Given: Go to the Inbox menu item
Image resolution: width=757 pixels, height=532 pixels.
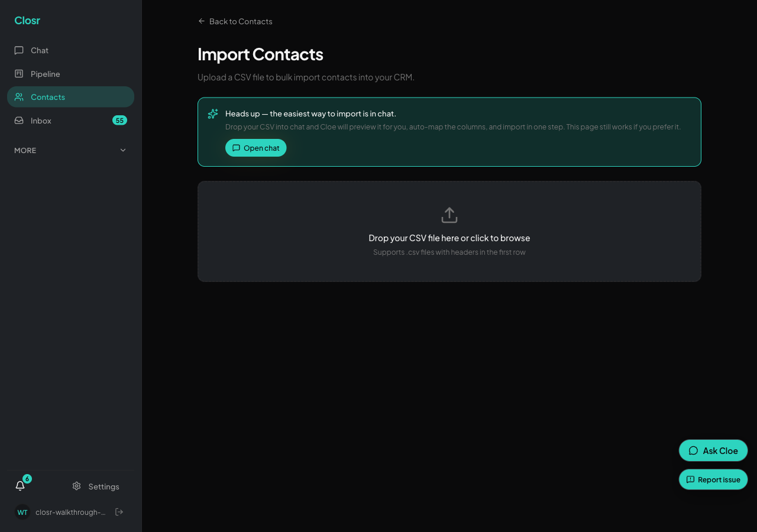Looking at the screenshot, I should pos(71,121).
